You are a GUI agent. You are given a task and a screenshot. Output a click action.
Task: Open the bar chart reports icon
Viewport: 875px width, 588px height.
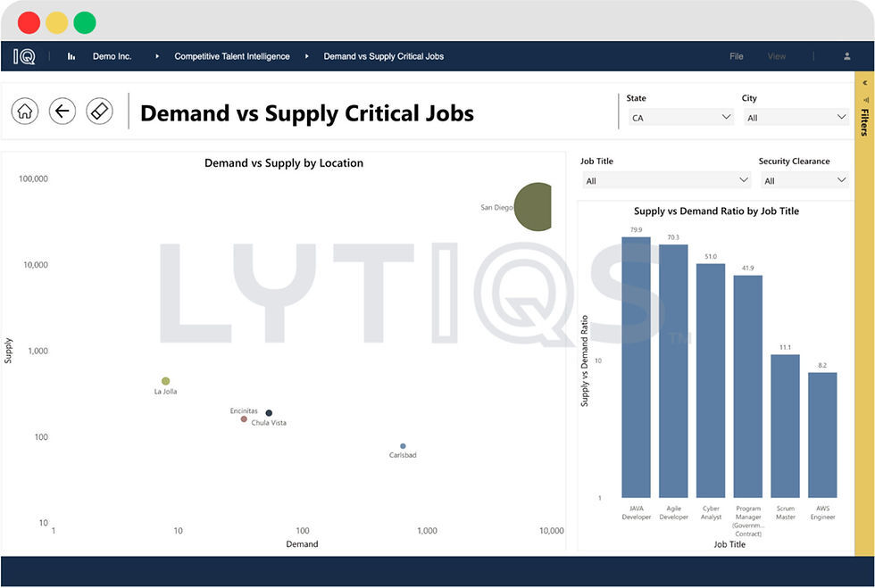tap(71, 56)
